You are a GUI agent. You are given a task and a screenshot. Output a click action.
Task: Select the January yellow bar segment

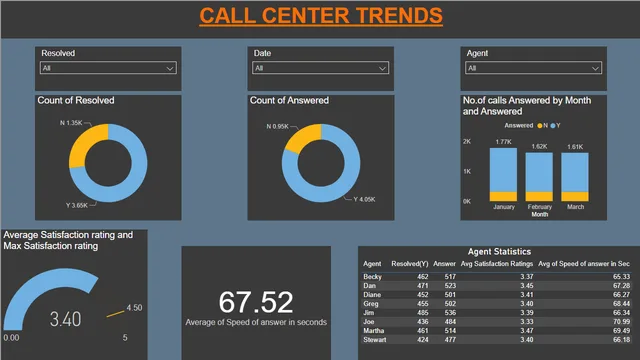[x=503, y=196]
